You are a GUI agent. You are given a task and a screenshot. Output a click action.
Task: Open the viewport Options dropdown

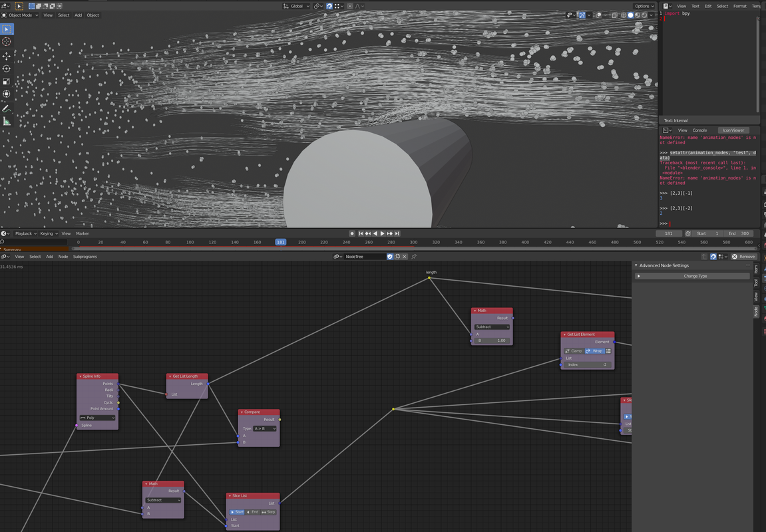tap(644, 7)
